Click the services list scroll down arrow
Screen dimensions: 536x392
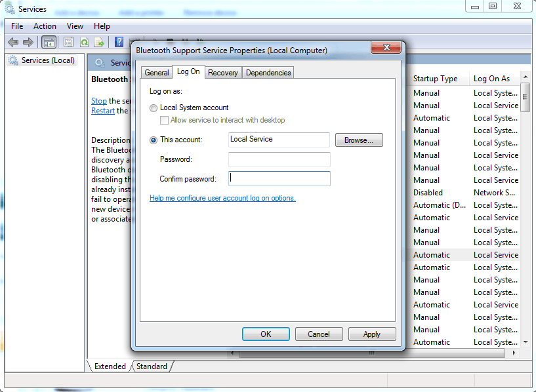coord(526,342)
